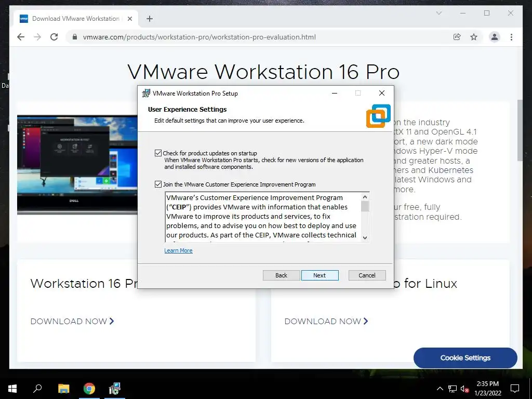Click the muted volume tray icon
Screen dimensions: 532x399
pos(465,389)
